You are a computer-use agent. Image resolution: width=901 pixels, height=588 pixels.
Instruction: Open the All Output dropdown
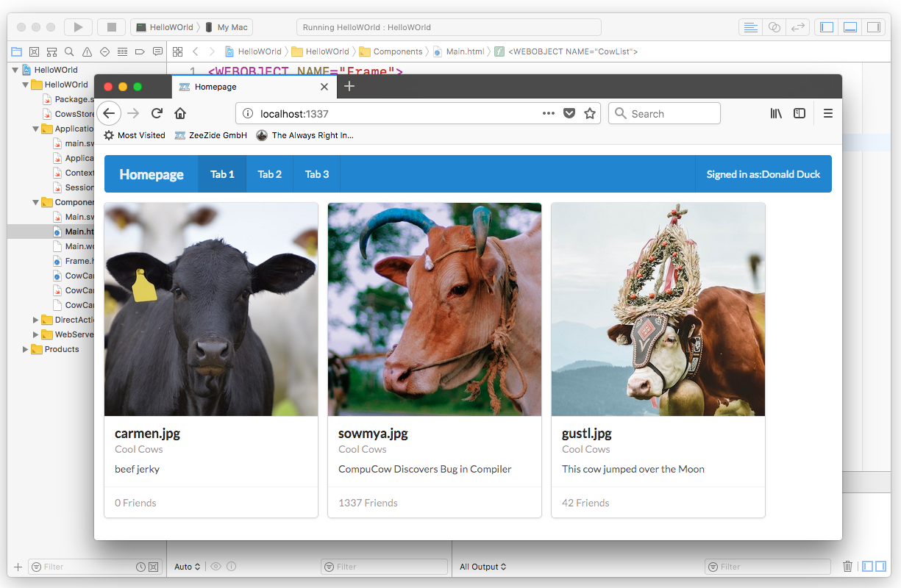coord(483,567)
